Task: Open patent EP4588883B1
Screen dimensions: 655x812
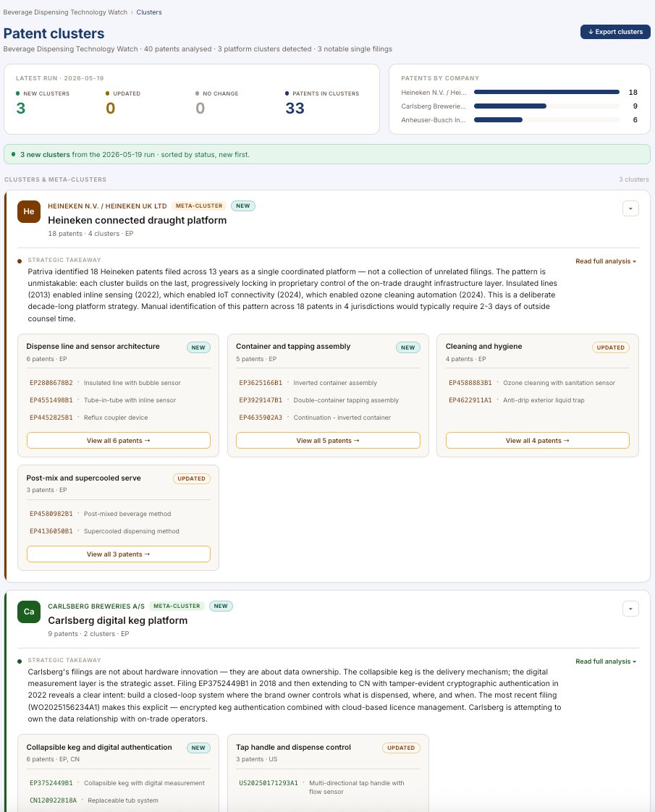Action: [x=470, y=383]
